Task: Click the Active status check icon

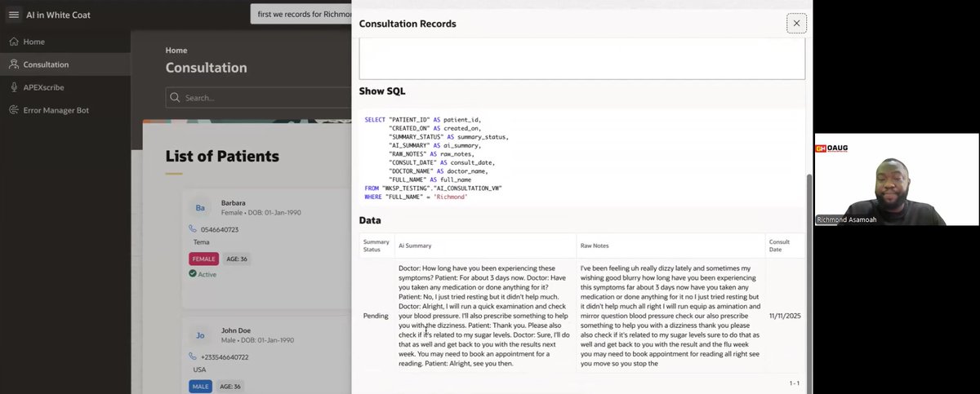Action: pyautogui.click(x=193, y=274)
